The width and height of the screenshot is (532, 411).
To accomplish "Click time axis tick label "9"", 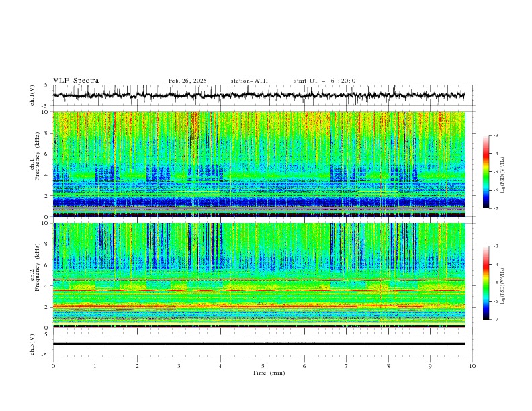I will [x=430, y=366].
